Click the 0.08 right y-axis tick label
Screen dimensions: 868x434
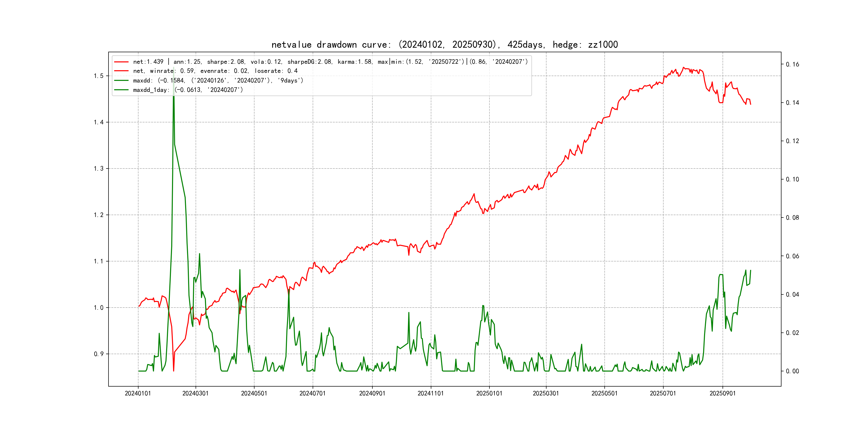[792, 218]
